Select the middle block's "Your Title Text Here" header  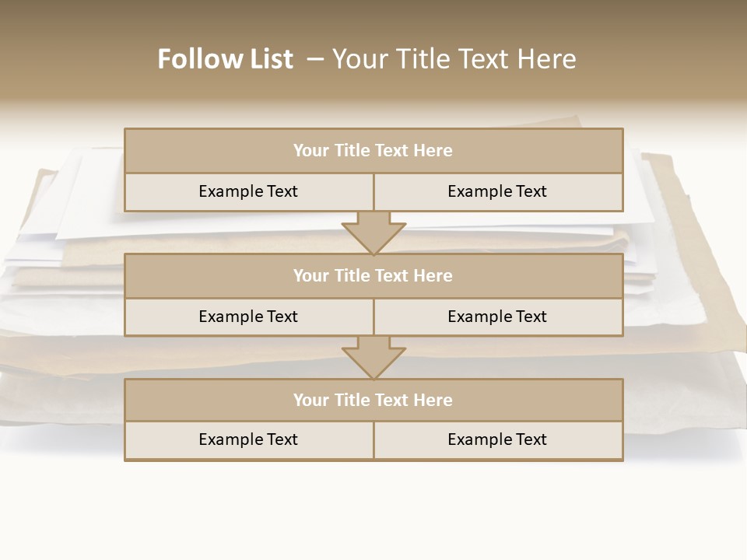click(373, 276)
